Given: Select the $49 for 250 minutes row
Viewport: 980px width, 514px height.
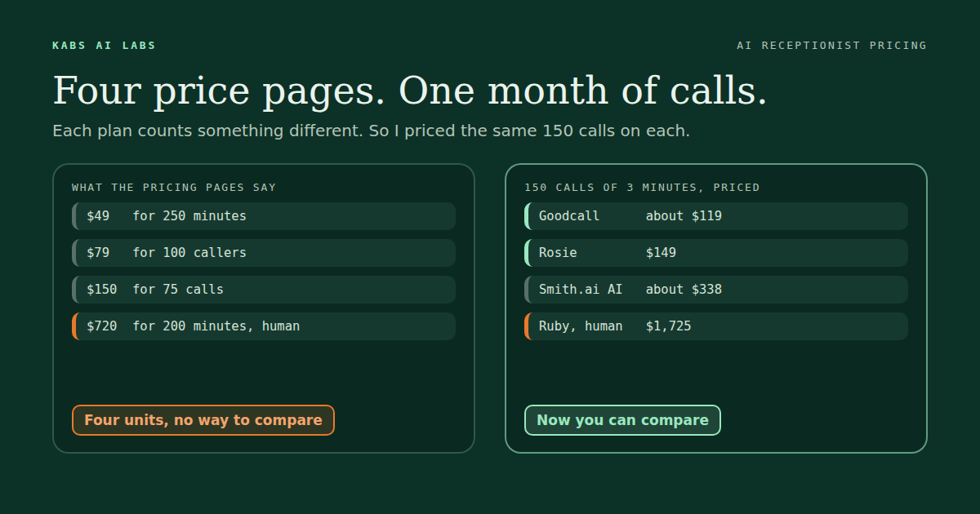Looking at the screenshot, I should 264,216.
